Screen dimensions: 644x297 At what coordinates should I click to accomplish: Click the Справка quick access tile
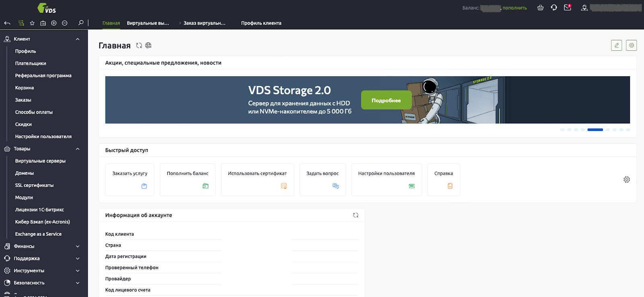coord(444,180)
